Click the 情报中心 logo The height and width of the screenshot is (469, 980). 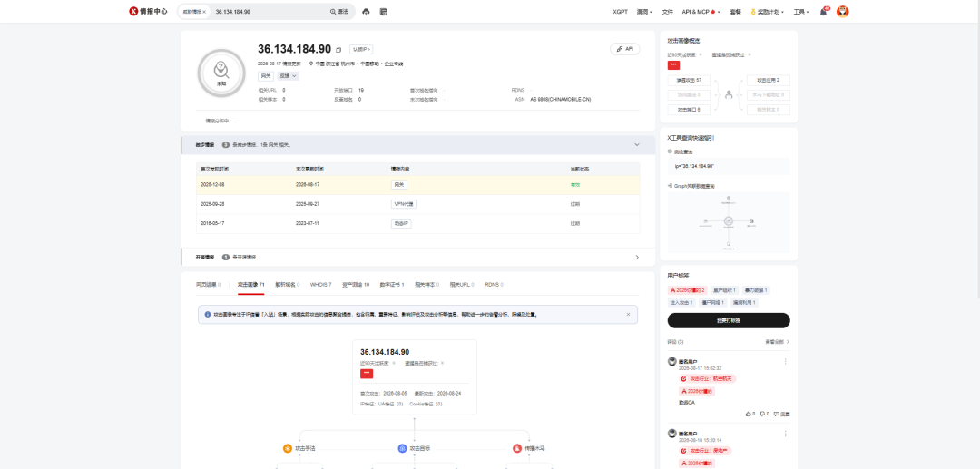pyautogui.click(x=148, y=11)
